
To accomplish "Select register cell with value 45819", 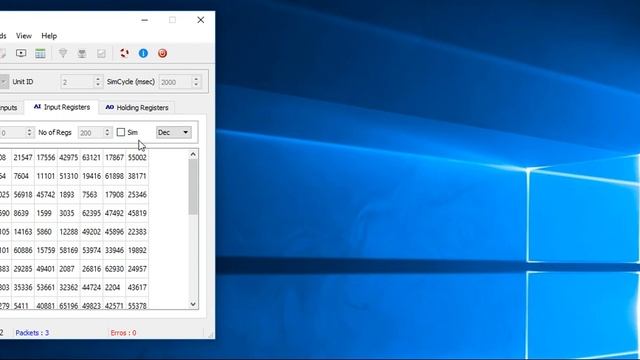I will pos(137,213).
